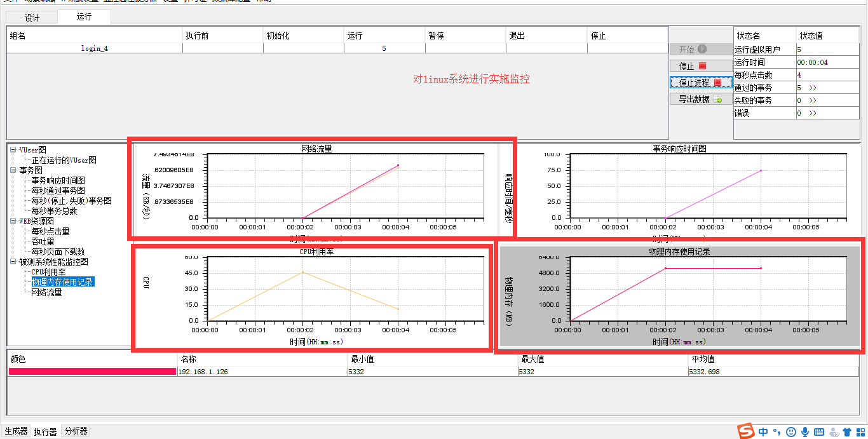Click the Sogou input method S logo
Screen dimensions: 868x439
747,431
